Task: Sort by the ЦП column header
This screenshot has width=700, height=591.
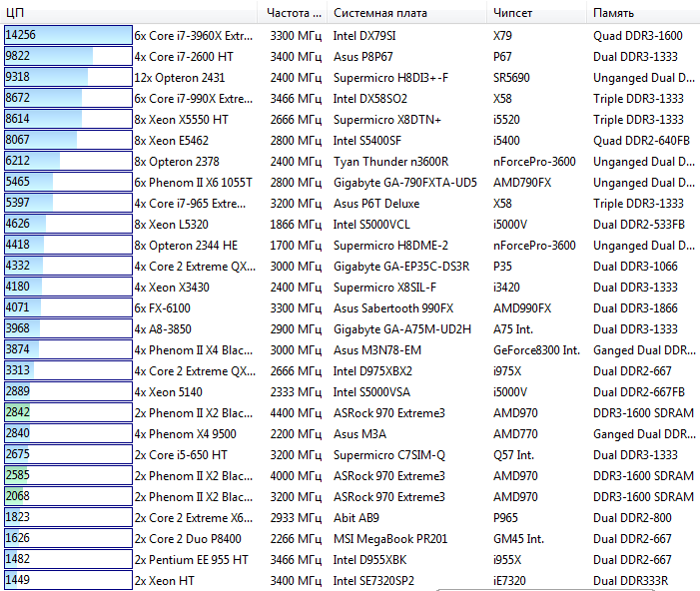Action: tap(129, 13)
